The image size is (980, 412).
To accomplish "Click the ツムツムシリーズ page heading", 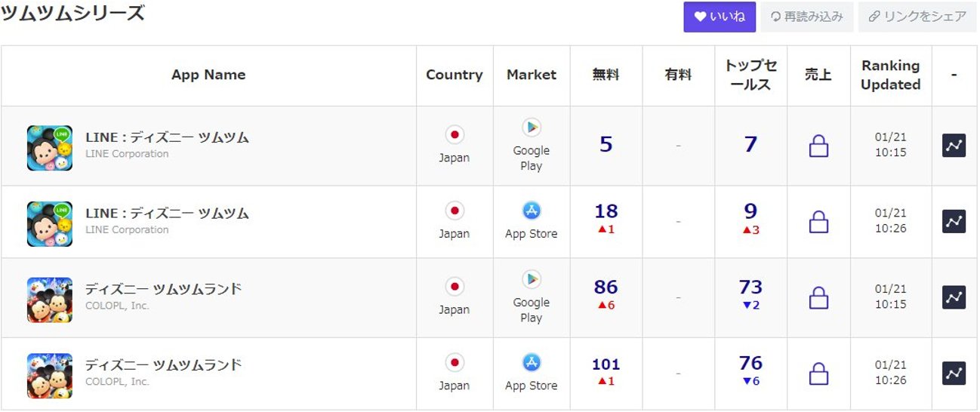I will point(72,13).
